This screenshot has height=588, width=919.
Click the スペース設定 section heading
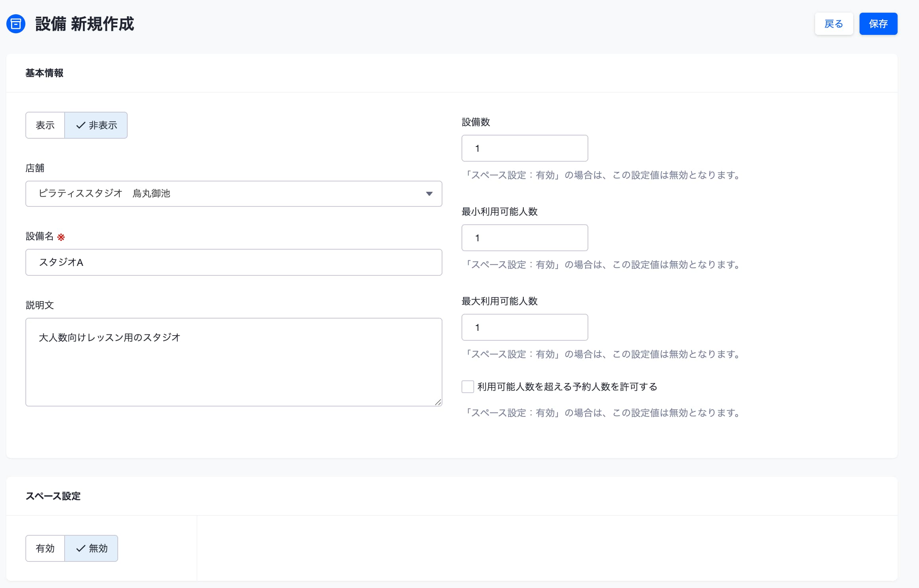pyautogui.click(x=53, y=496)
